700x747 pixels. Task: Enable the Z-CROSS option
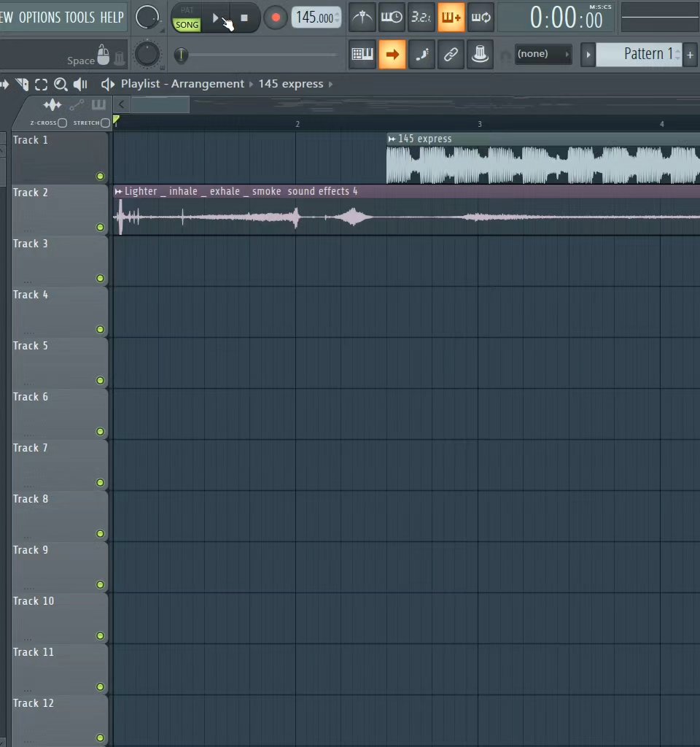62,123
